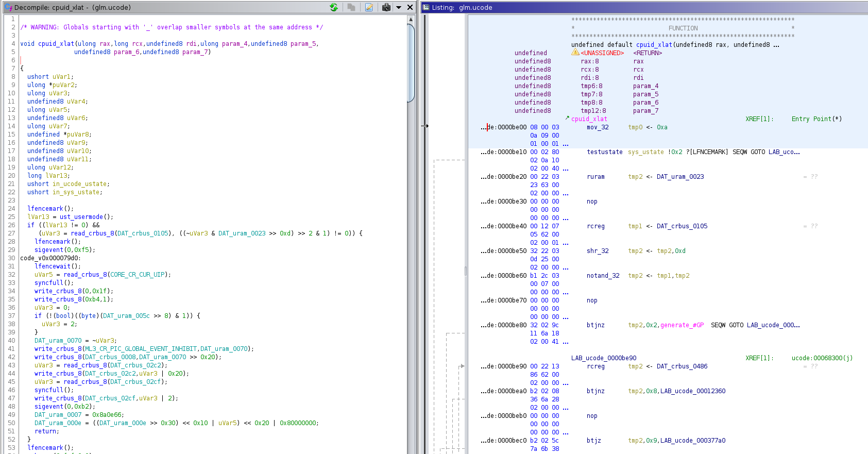Screen dimensions: 868x454
Task: Click the Decompile panel title bar icon
Action: point(8,7)
